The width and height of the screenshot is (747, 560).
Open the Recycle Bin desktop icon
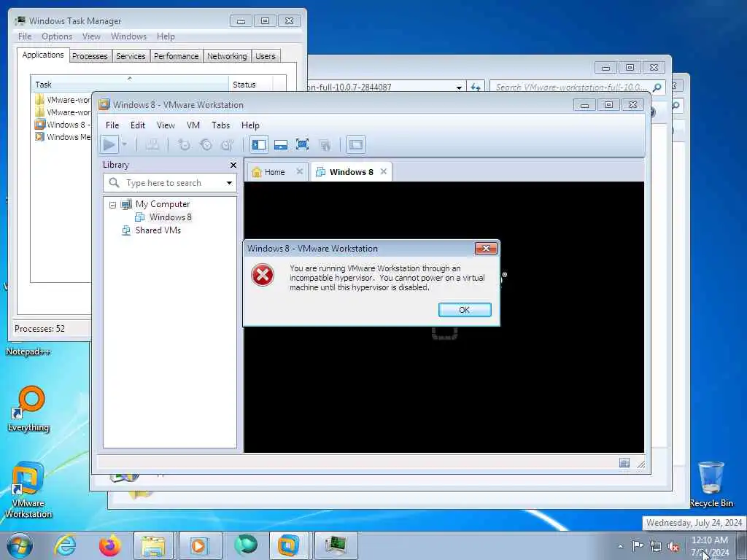tap(711, 484)
